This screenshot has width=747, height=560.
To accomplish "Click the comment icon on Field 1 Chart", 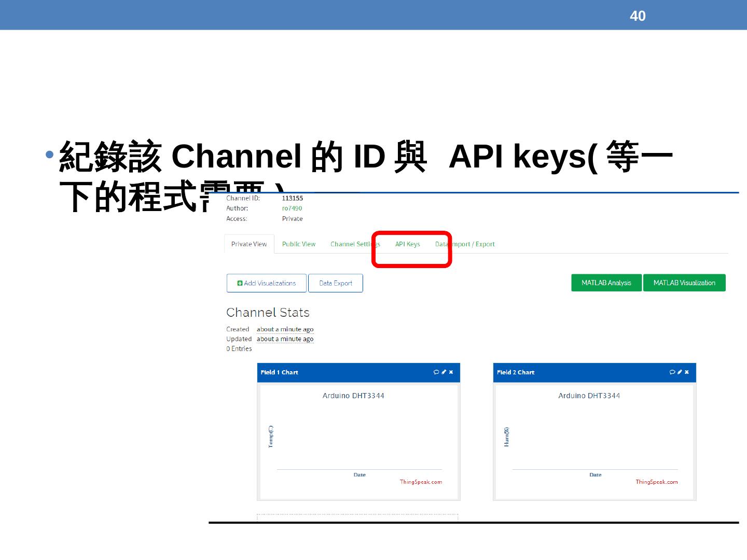I will click(436, 372).
